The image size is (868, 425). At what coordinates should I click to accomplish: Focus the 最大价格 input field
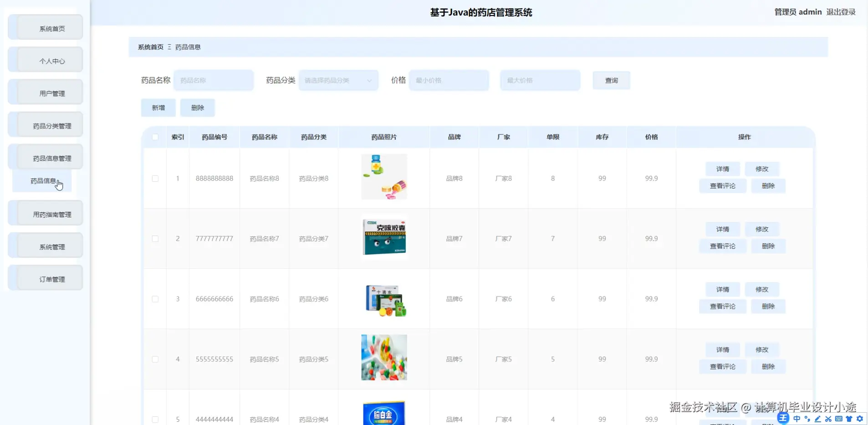540,80
